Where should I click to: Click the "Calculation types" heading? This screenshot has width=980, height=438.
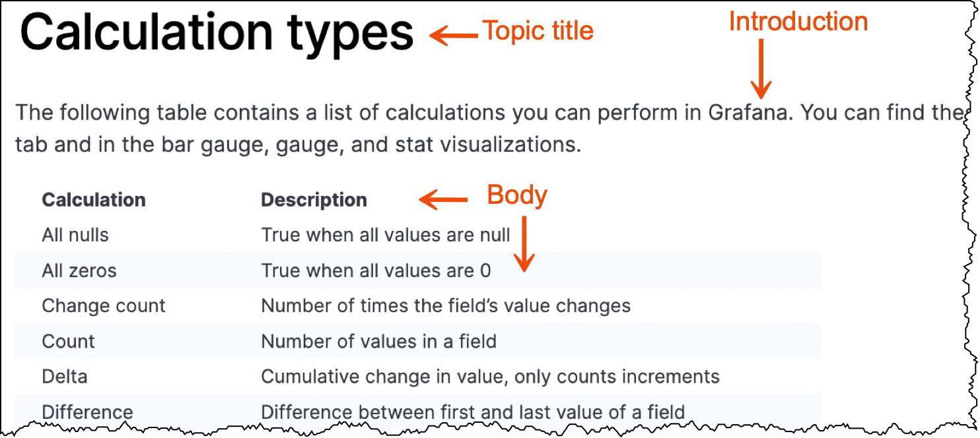(217, 33)
